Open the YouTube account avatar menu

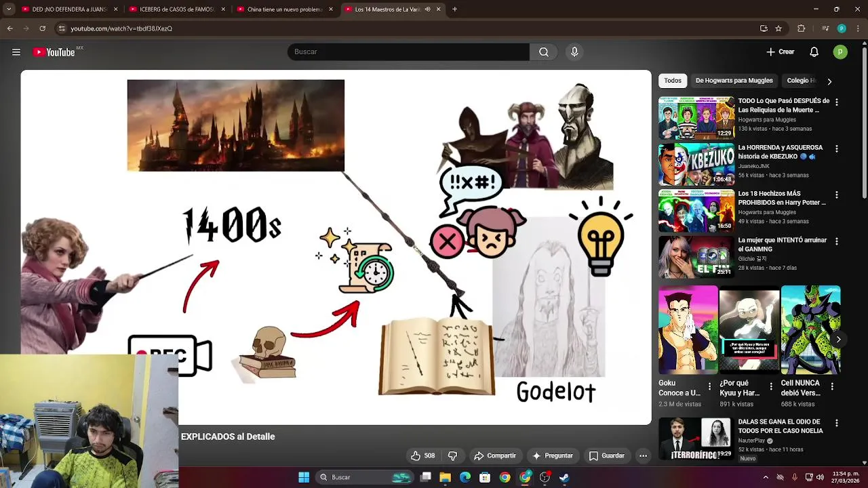(840, 52)
